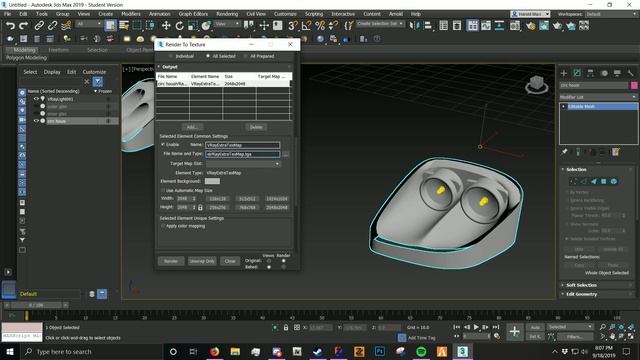This screenshot has height=360, width=640.
Task: Choose the 2048x2048 size preset
Action: [x=277, y=207]
